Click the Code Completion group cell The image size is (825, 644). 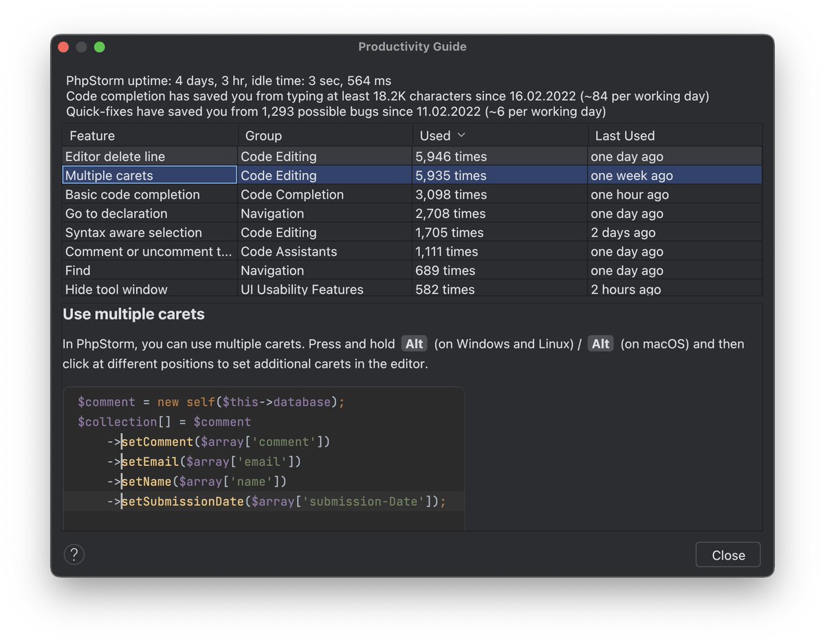(x=325, y=195)
